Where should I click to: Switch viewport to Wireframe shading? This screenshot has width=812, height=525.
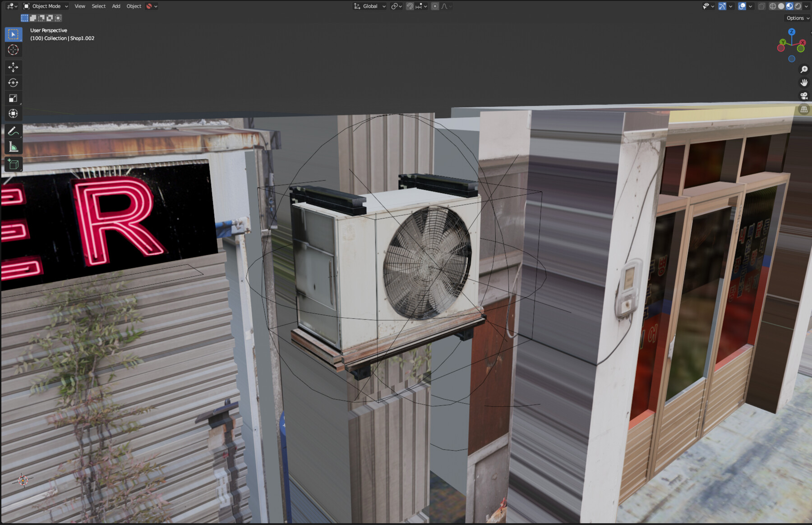point(773,6)
